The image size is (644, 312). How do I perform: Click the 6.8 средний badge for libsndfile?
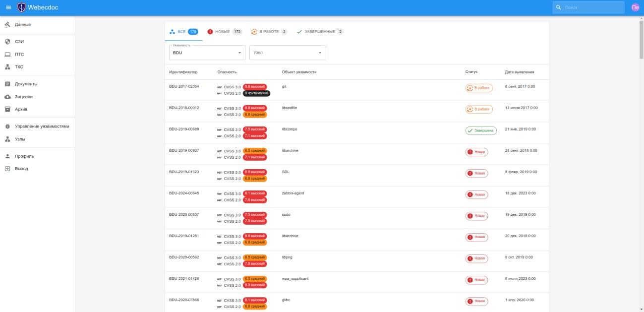[255, 115]
